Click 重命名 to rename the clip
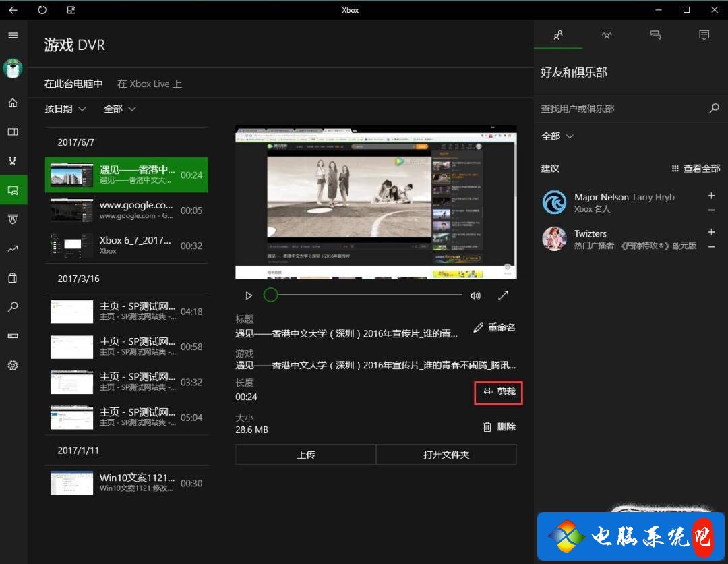The width and height of the screenshot is (728, 564). [x=495, y=327]
